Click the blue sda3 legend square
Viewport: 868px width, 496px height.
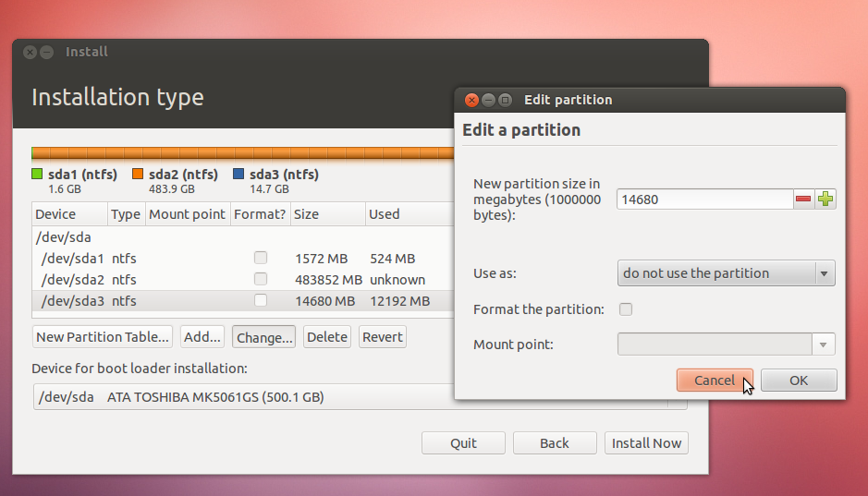click(x=238, y=175)
